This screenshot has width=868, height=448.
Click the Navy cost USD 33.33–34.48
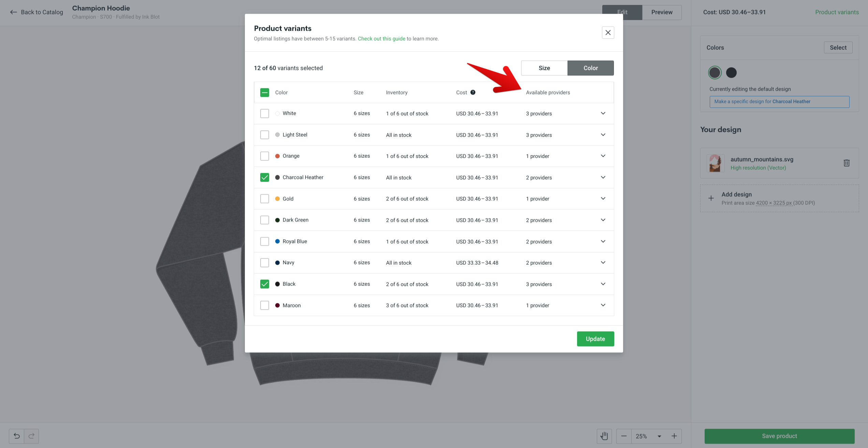tap(477, 263)
